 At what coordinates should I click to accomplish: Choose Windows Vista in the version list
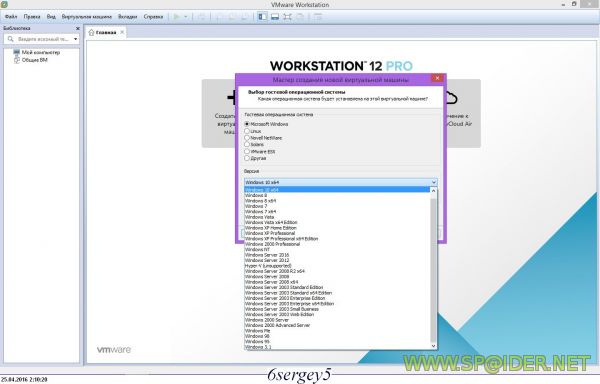pos(337,217)
